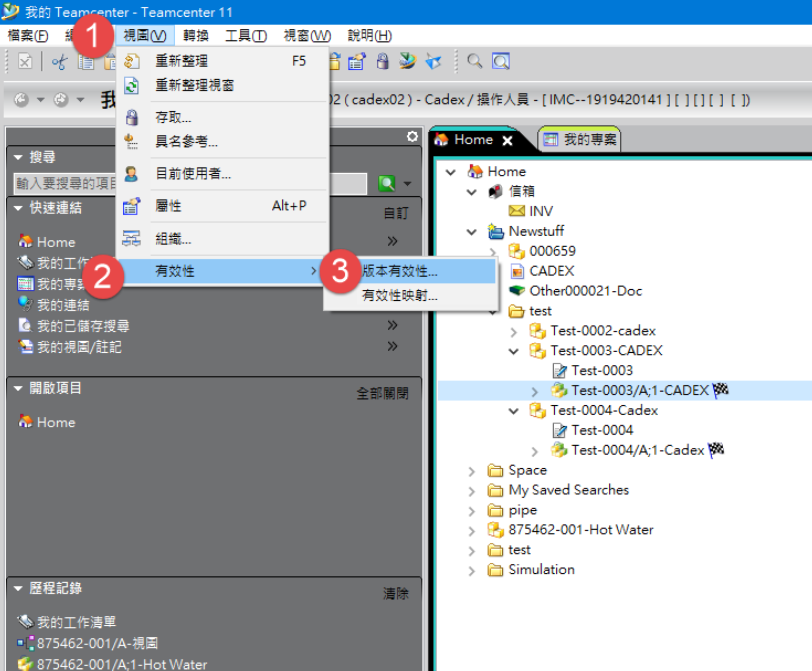Collapse Test-0003-CADEX tree node

point(513,351)
